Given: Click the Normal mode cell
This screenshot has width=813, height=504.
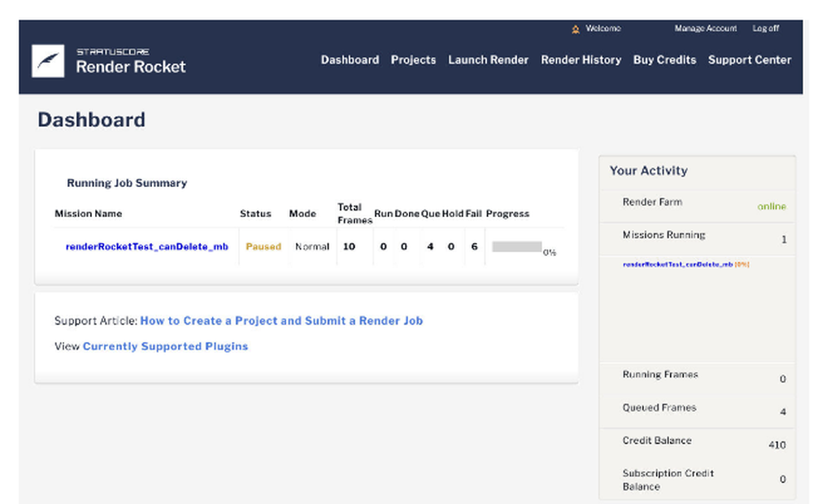Looking at the screenshot, I should click(312, 247).
